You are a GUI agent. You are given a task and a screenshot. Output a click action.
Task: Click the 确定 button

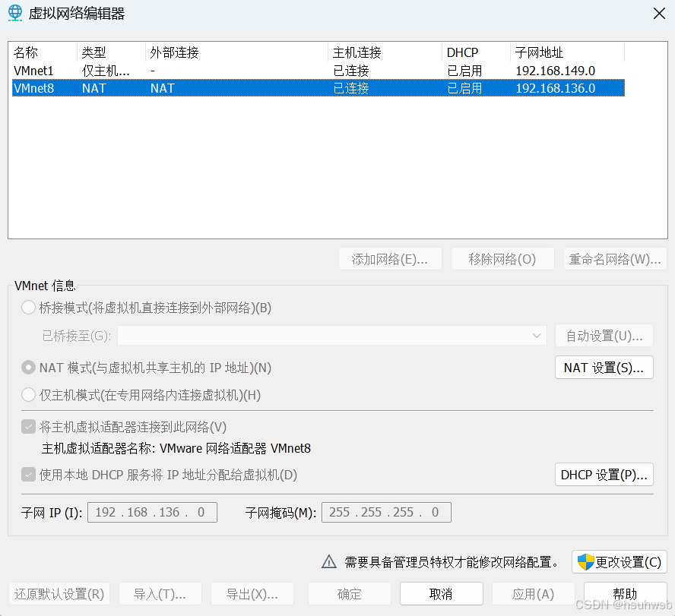[350, 594]
